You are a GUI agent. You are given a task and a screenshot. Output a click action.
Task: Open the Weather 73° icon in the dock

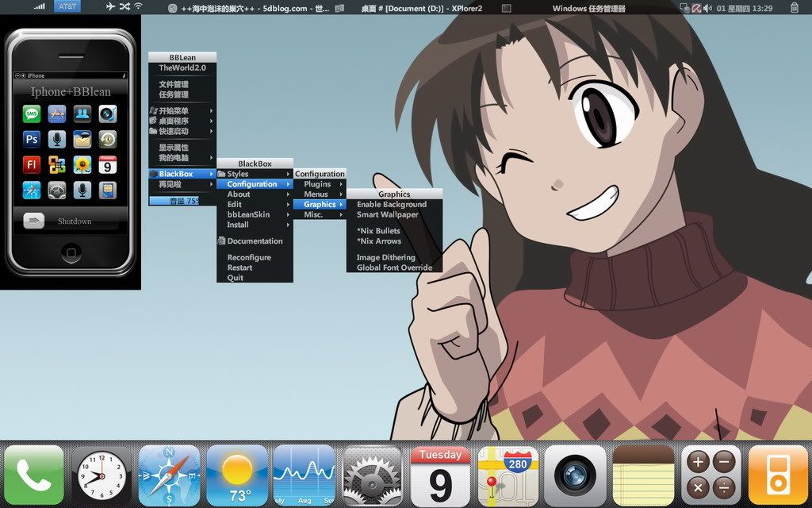pyautogui.click(x=237, y=475)
